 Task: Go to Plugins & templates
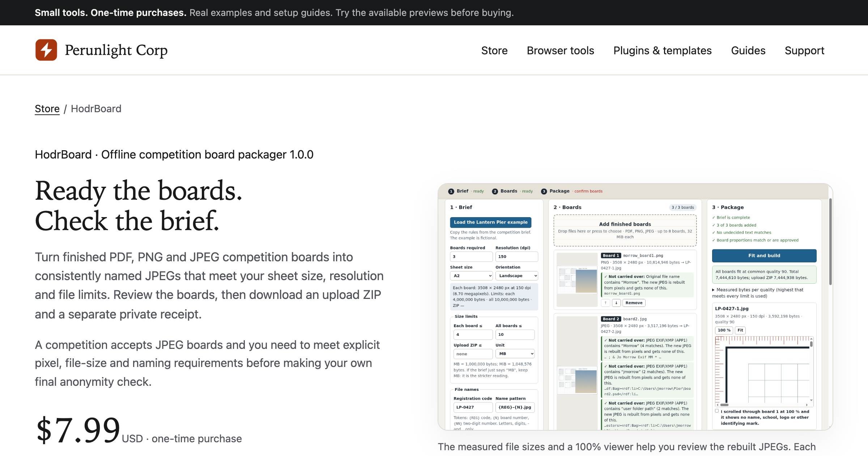(x=662, y=50)
